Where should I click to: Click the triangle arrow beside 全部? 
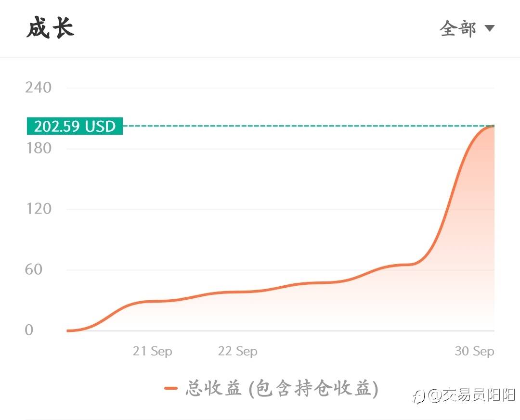(489, 28)
